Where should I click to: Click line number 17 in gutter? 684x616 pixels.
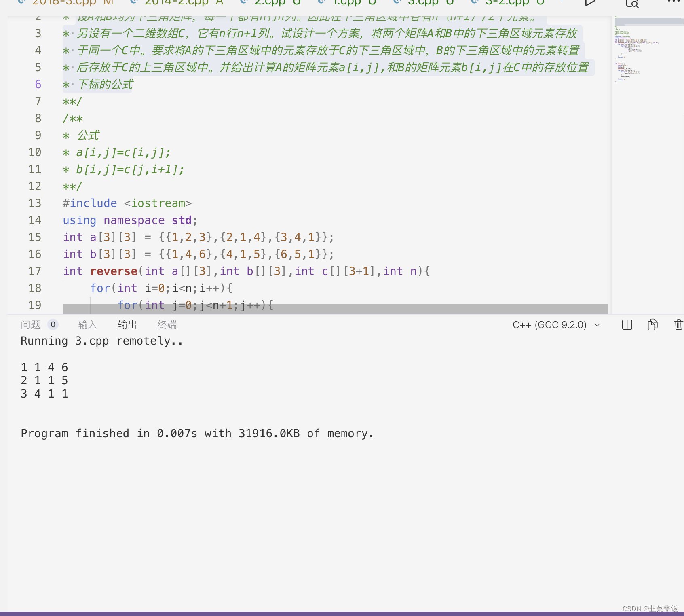[x=35, y=271]
